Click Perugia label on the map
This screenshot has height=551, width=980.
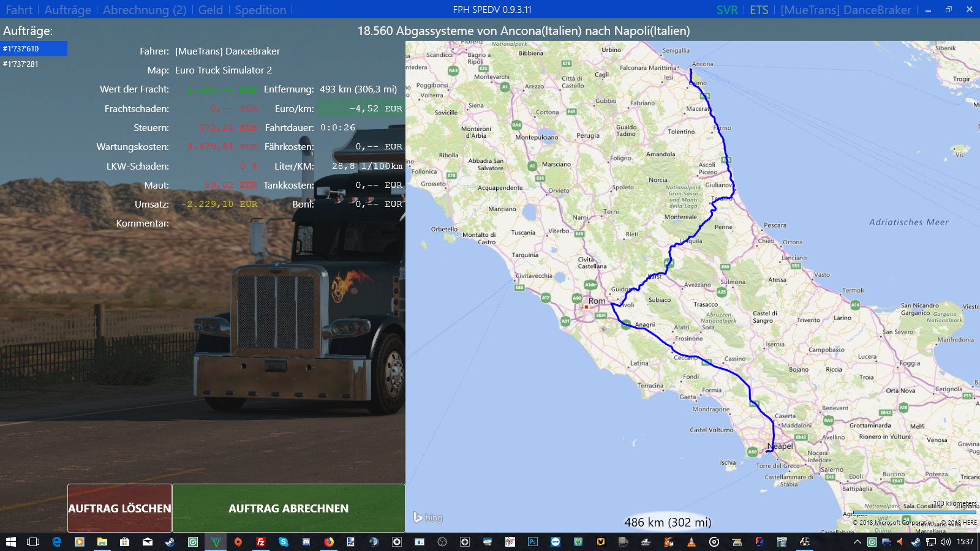click(588, 135)
